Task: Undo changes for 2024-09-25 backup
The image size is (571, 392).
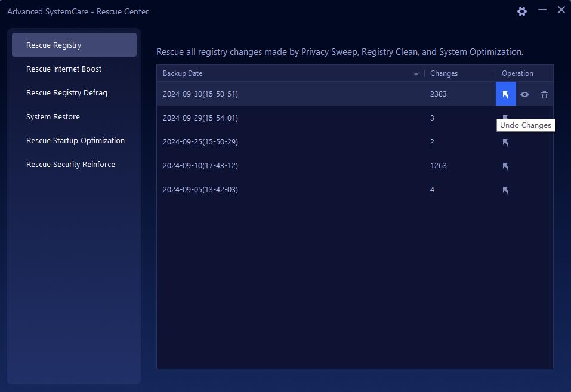Action: (505, 142)
